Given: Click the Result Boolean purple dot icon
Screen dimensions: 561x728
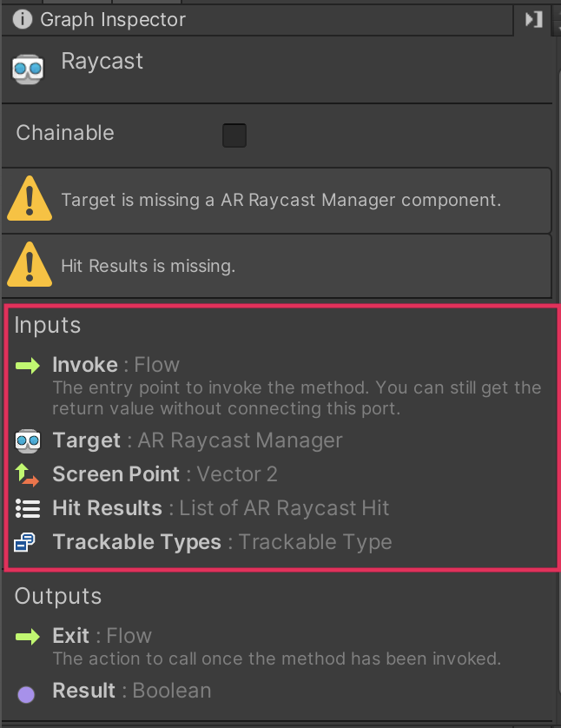Looking at the screenshot, I should (x=26, y=693).
